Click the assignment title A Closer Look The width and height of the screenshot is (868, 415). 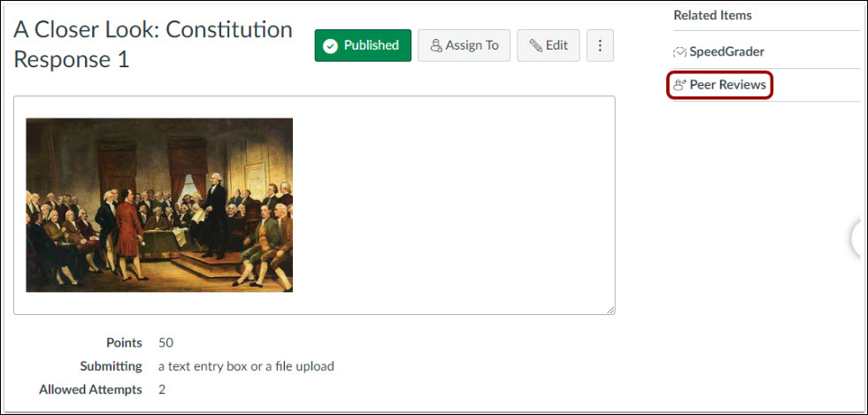pos(153,45)
